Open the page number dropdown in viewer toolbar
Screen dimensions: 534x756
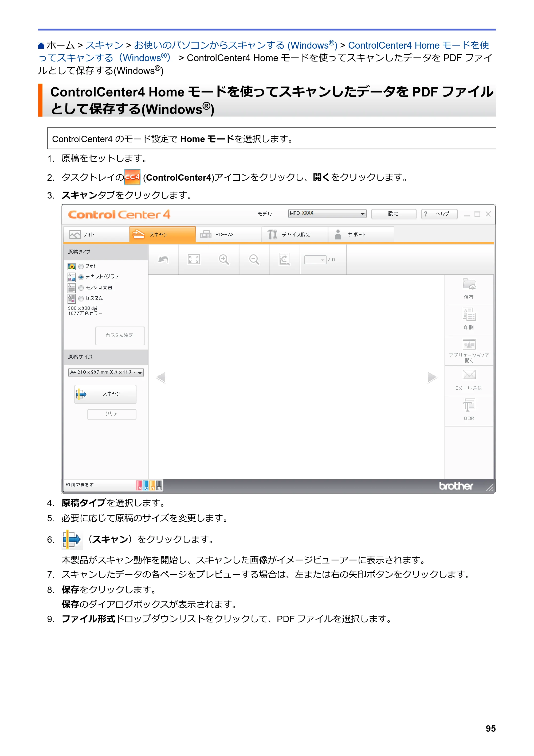click(x=315, y=260)
